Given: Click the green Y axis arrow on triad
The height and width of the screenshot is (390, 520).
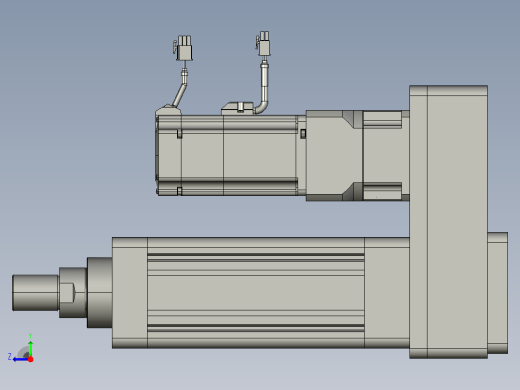Looking at the screenshot, I should [30, 348].
